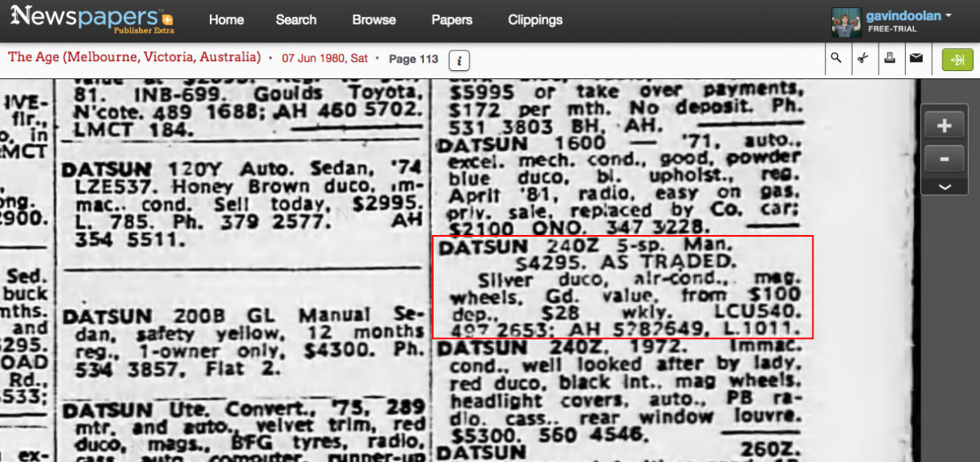Click the DATSUN 1600 — '71 advertisement

coord(619,186)
